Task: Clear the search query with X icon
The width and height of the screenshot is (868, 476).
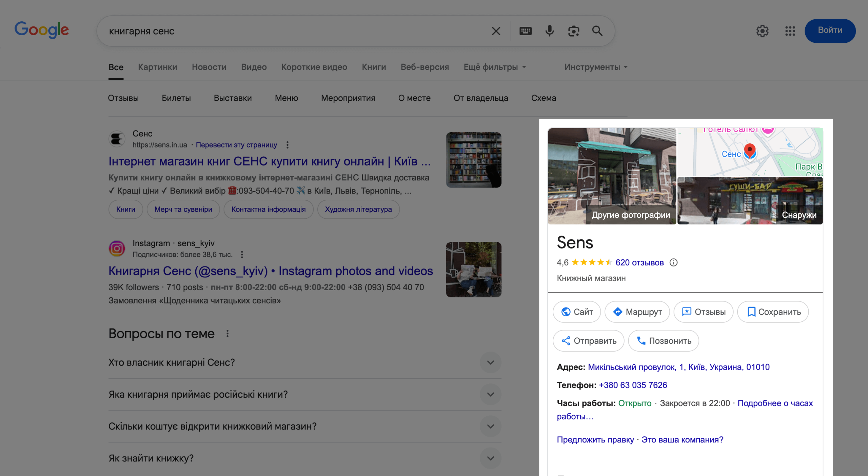Action: pos(496,31)
